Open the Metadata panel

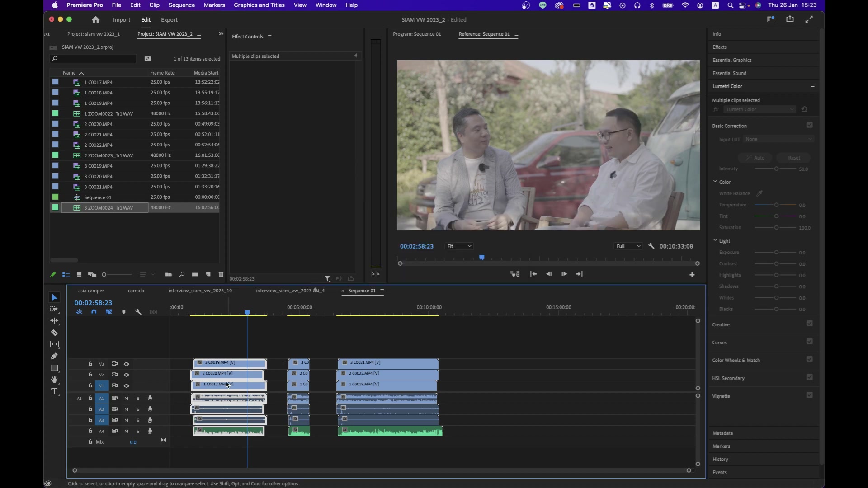[x=722, y=433]
